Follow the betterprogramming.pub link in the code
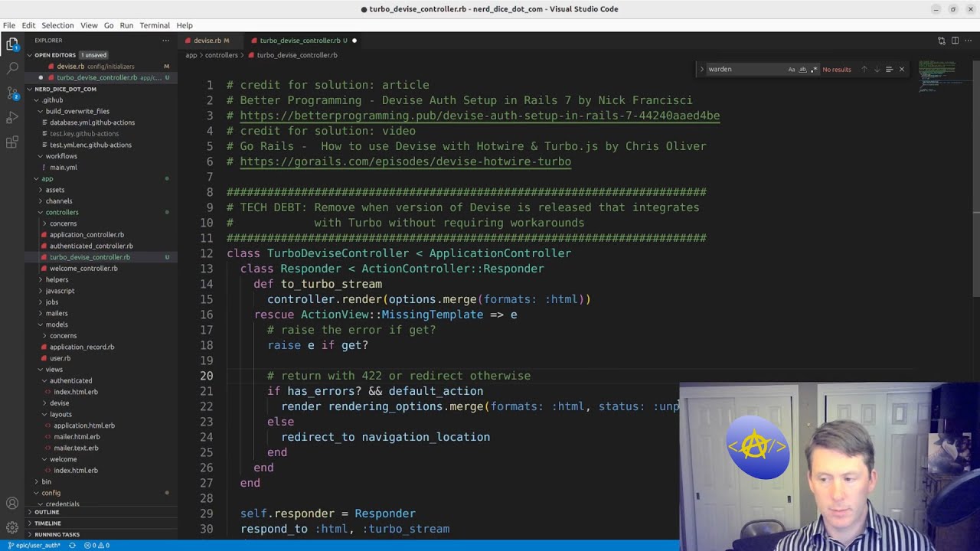The height and width of the screenshot is (551, 980). [x=480, y=116]
